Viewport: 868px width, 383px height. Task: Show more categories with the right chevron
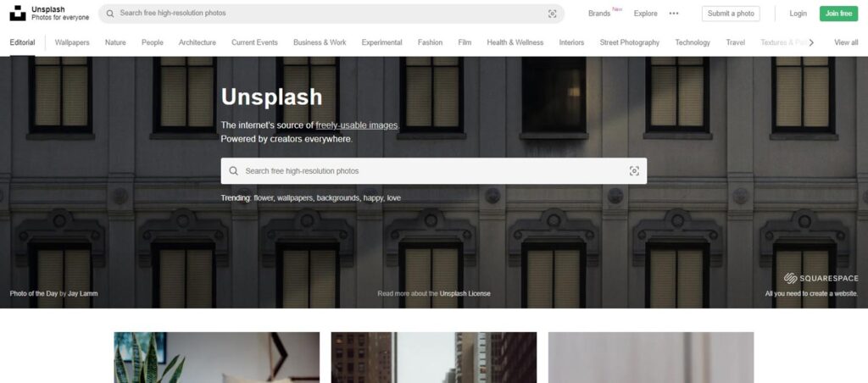click(811, 42)
